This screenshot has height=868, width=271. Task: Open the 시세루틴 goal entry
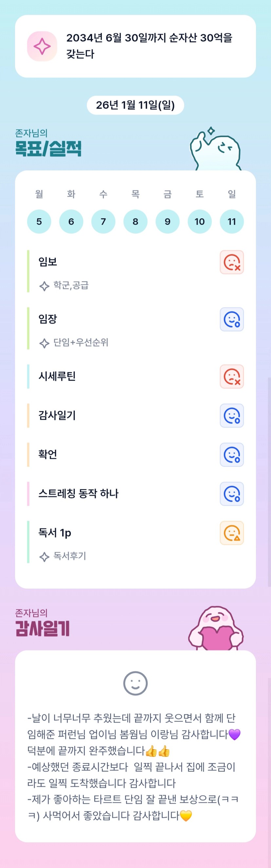(57, 377)
